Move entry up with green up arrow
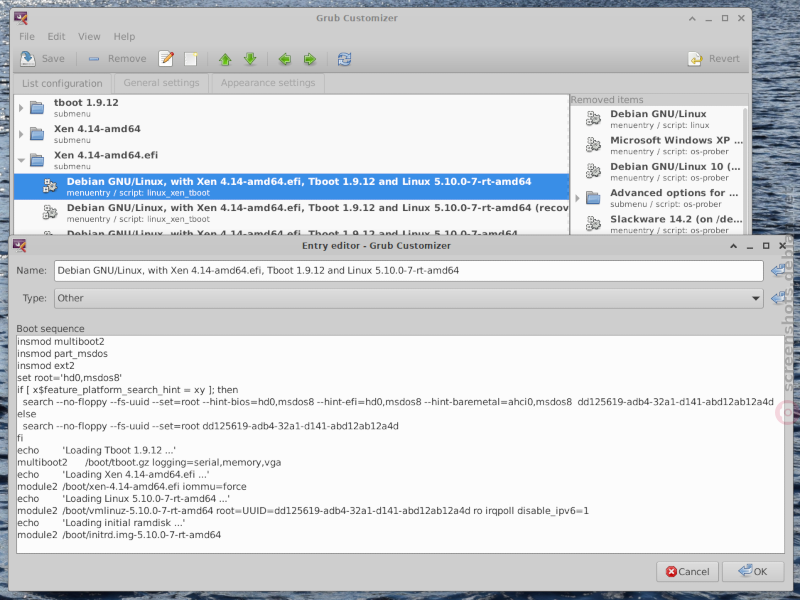This screenshot has width=800, height=600. 225,59
